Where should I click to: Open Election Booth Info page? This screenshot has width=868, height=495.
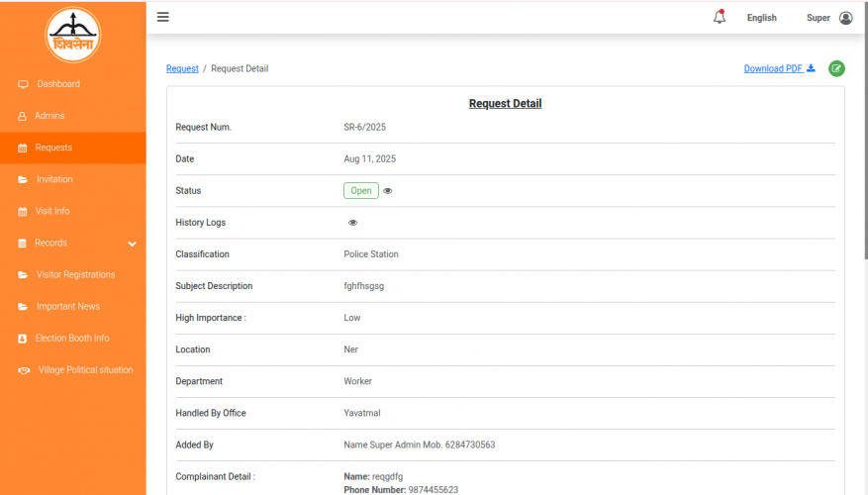pos(73,339)
